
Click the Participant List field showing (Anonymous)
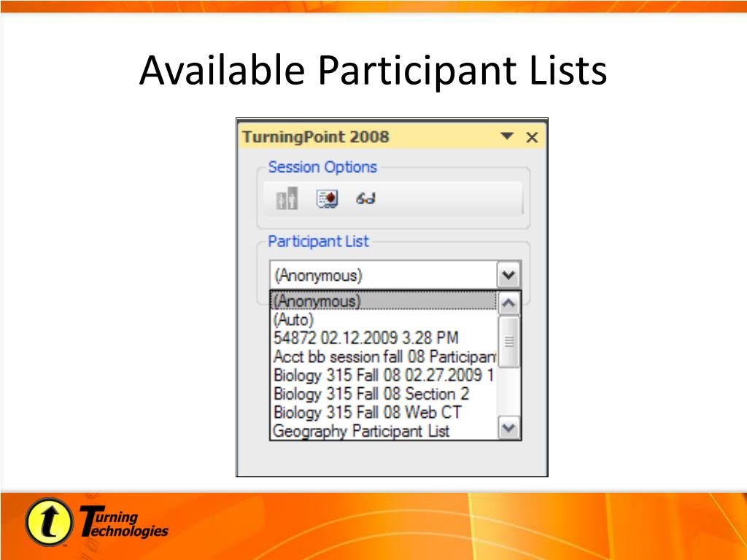[384, 275]
